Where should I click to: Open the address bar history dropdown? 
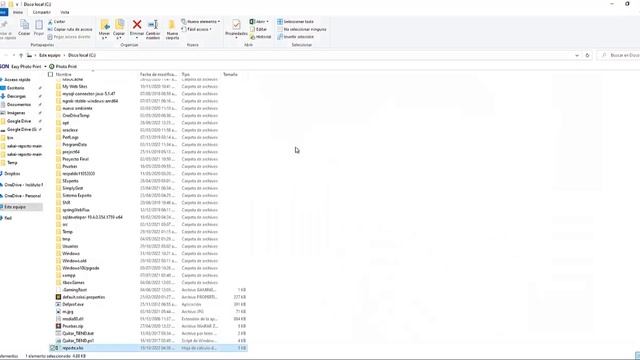(577, 55)
